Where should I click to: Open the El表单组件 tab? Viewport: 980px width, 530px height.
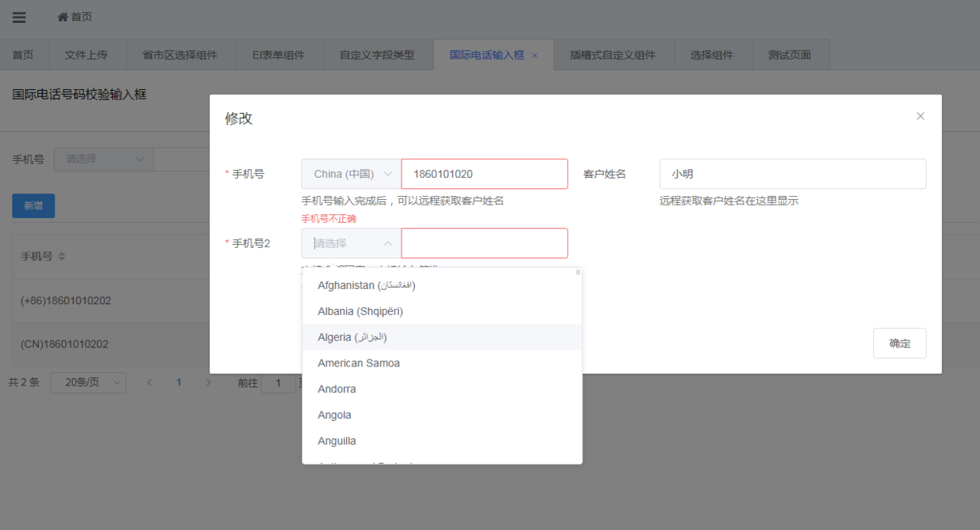(278, 55)
